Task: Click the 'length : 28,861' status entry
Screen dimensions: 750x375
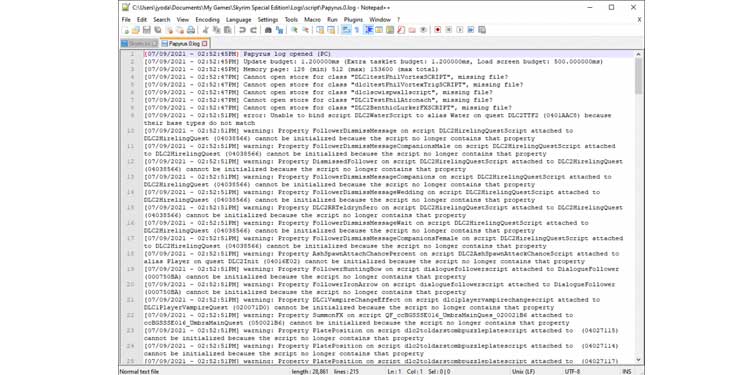Action: click(310, 371)
